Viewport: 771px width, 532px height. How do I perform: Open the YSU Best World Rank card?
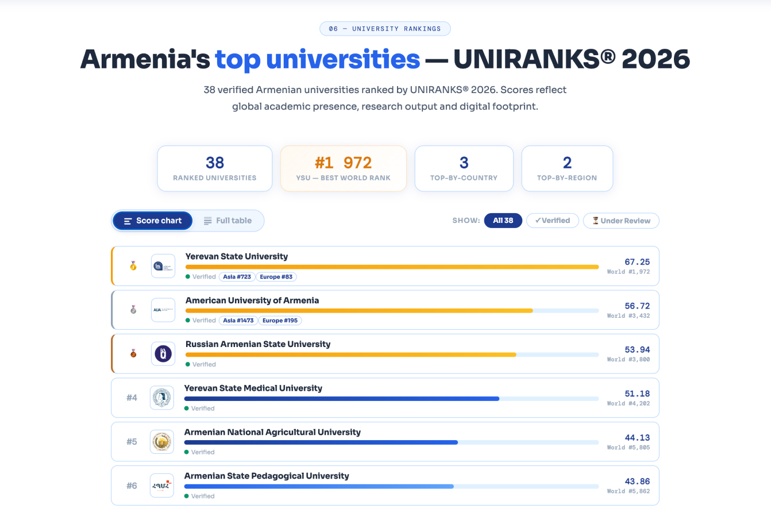point(344,168)
